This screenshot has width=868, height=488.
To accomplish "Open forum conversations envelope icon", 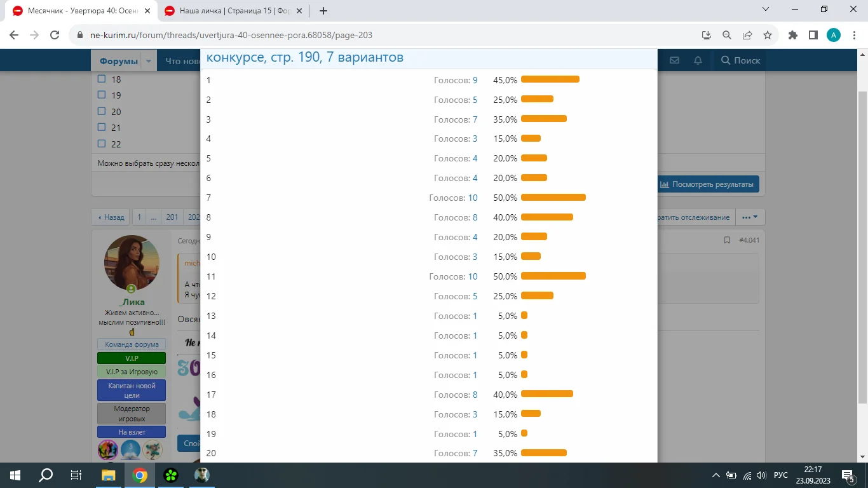I will (x=674, y=60).
